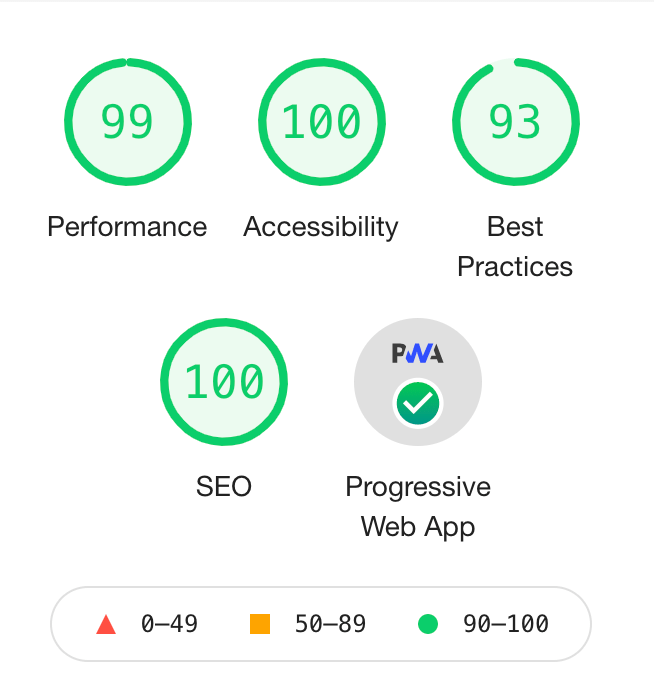Select the Best Practices gauge showing 93

tap(515, 122)
